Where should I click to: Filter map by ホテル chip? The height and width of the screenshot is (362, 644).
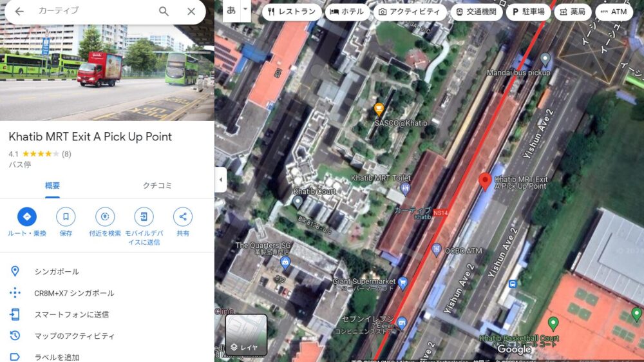(x=346, y=12)
